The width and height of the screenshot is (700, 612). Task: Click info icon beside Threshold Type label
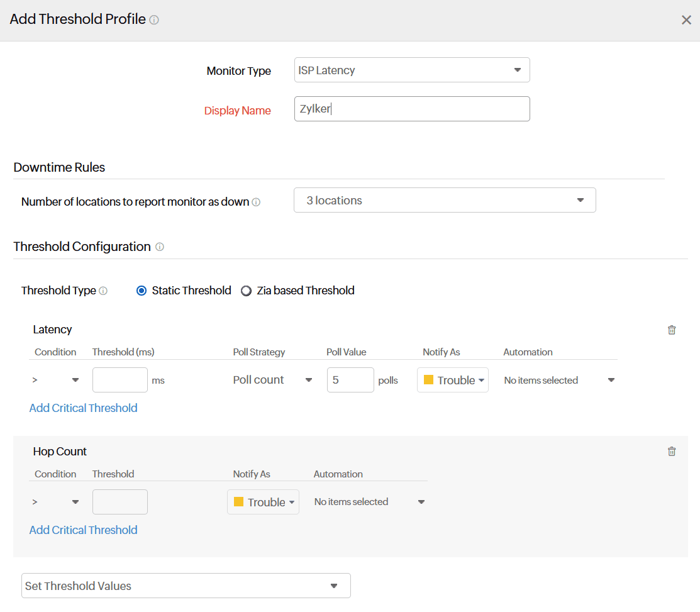point(103,291)
